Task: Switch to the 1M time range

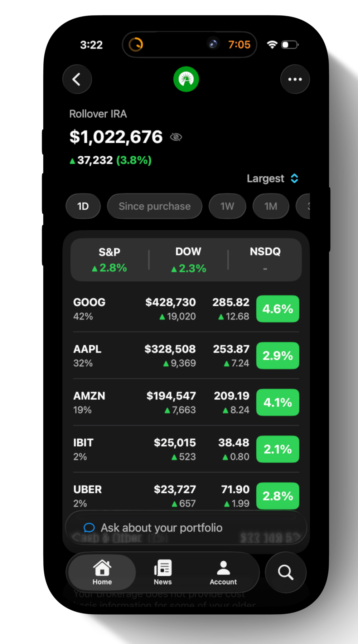Action: [x=271, y=206]
